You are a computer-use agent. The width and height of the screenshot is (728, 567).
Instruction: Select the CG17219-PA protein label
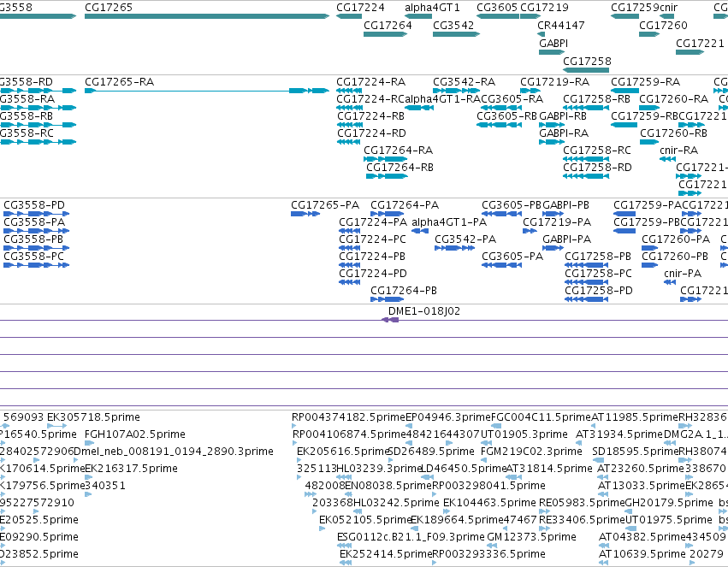pyautogui.click(x=557, y=222)
